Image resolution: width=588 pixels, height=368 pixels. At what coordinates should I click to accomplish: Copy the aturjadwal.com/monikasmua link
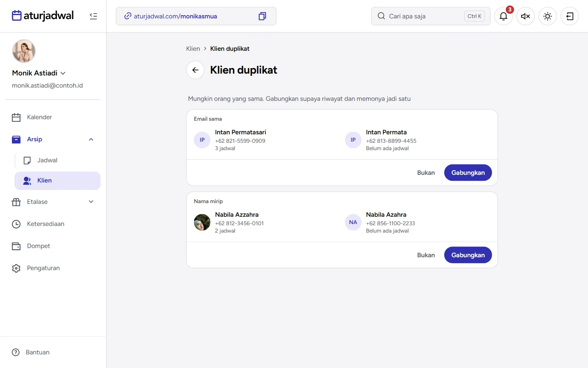click(x=262, y=16)
